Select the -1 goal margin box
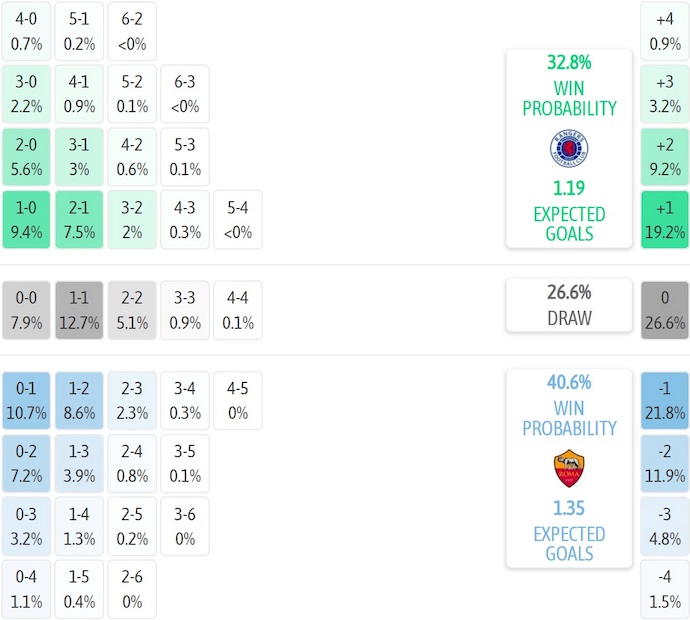Viewport: 690px width, 620px height. click(665, 400)
